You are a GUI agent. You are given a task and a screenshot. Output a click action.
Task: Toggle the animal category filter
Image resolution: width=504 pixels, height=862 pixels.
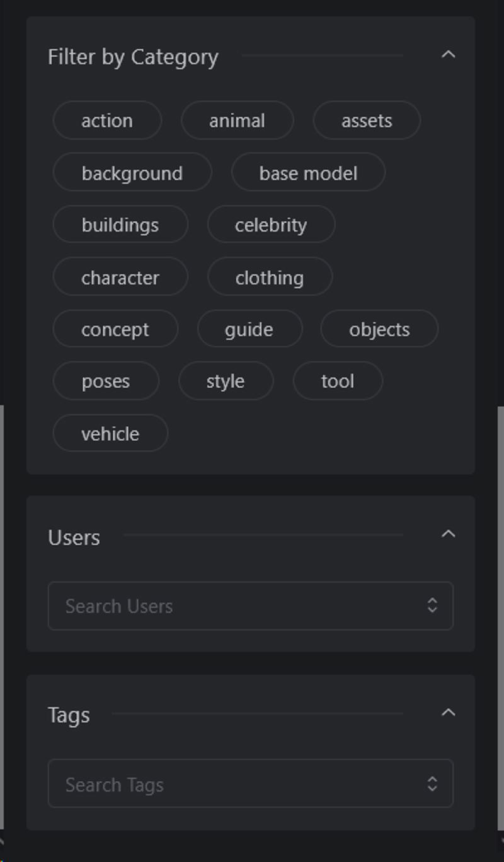pyautogui.click(x=237, y=120)
